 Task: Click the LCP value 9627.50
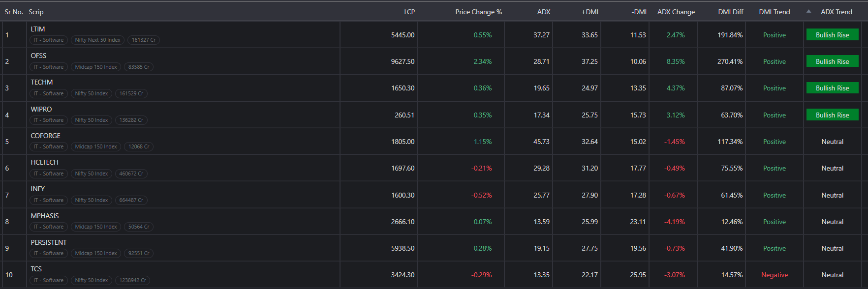pyautogui.click(x=403, y=61)
